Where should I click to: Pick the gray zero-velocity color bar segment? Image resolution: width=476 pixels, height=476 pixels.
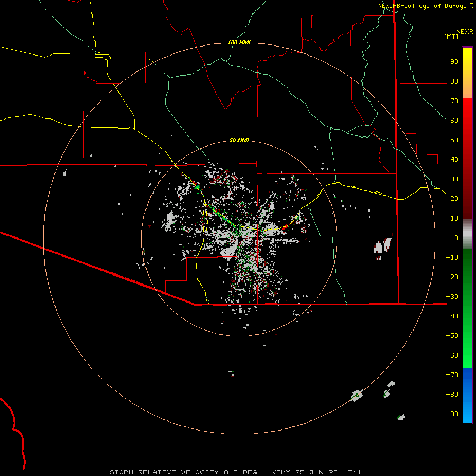(x=467, y=234)
